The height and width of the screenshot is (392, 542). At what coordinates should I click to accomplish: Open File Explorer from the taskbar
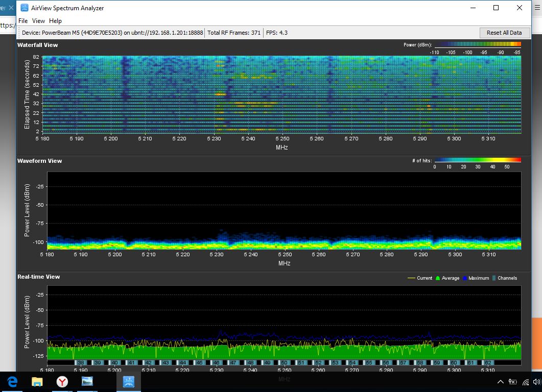coord(37,381)
